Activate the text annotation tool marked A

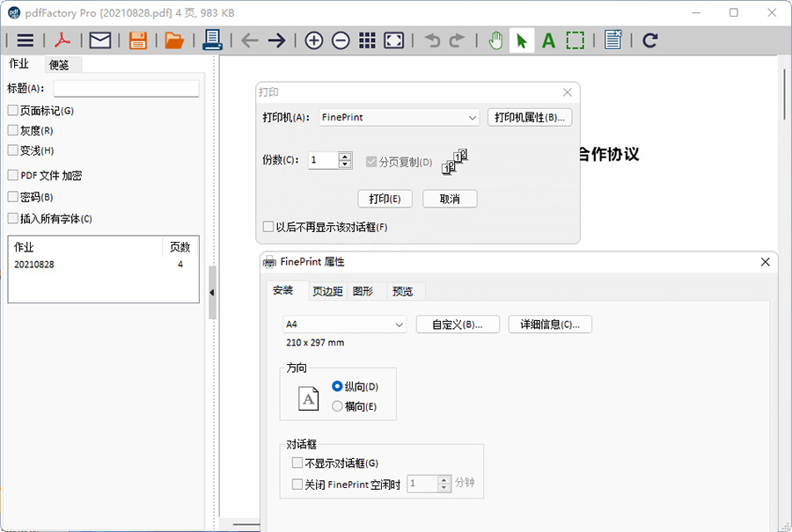click(x=546, y=40)
